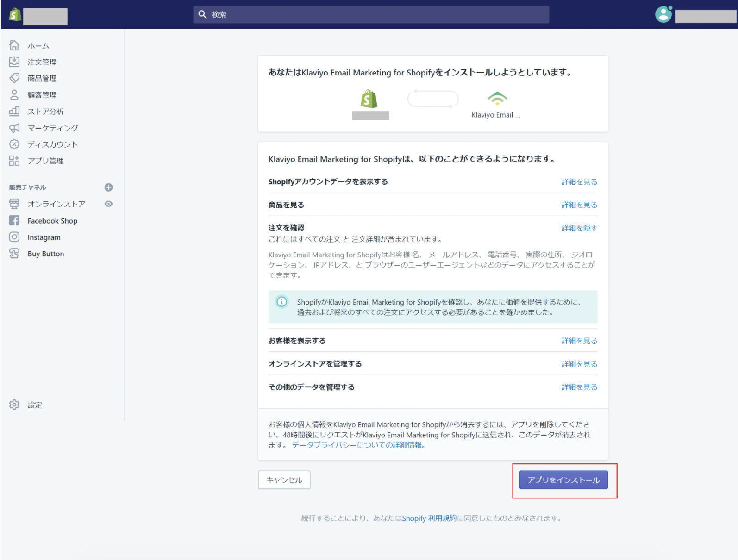The height and width of the screenshot is (560, 738).
Task: Add sales channel with plus icon
Action: [108, 187]
